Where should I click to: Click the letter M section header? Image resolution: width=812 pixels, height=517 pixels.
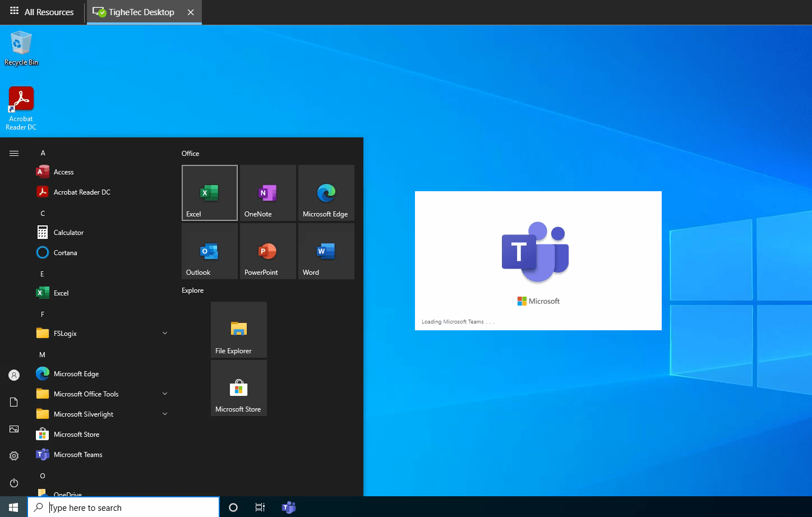43,355
